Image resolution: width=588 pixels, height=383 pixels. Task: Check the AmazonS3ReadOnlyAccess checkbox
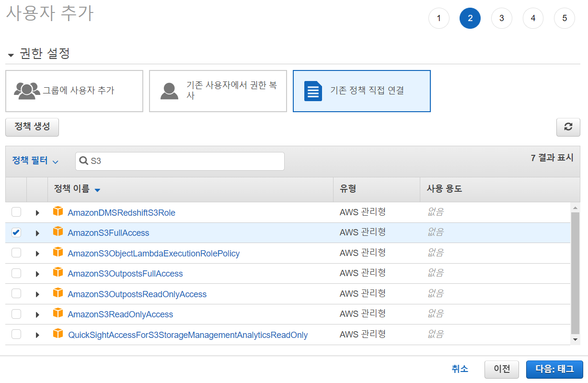[16, 314]
